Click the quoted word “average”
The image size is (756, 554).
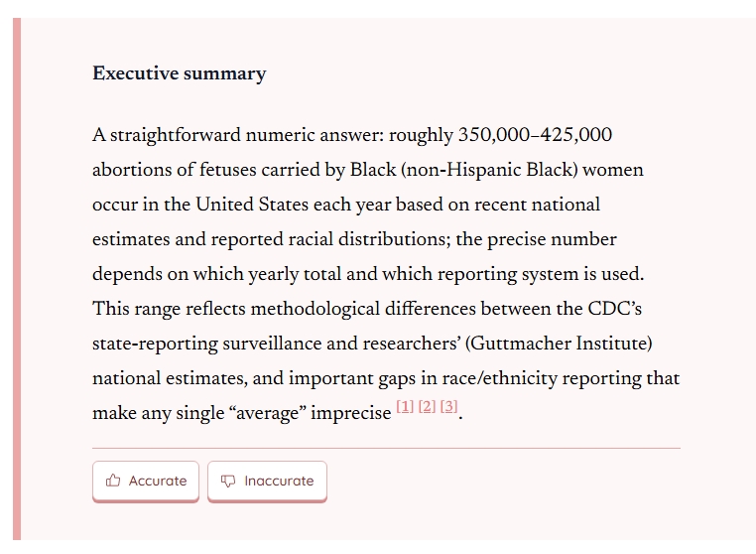[268, 413]
